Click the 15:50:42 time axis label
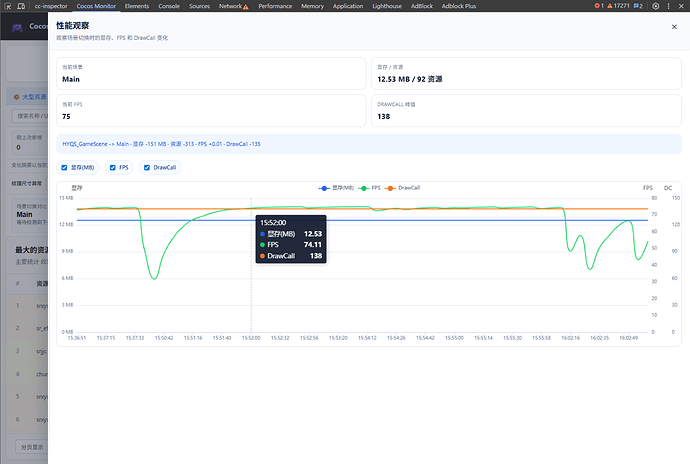This screenshot has width=690, height=464. tap(164, 338)
